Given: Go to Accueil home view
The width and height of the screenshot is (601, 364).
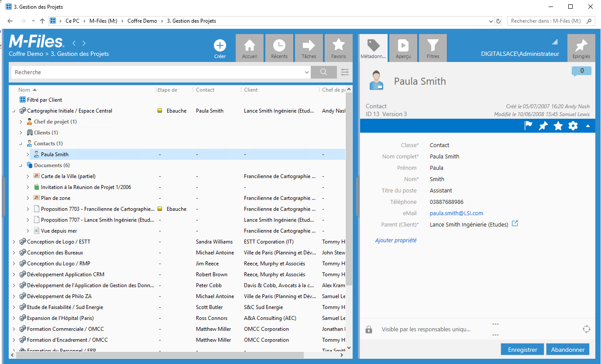Looking at the screenshot, I should (x=250, y=48).
